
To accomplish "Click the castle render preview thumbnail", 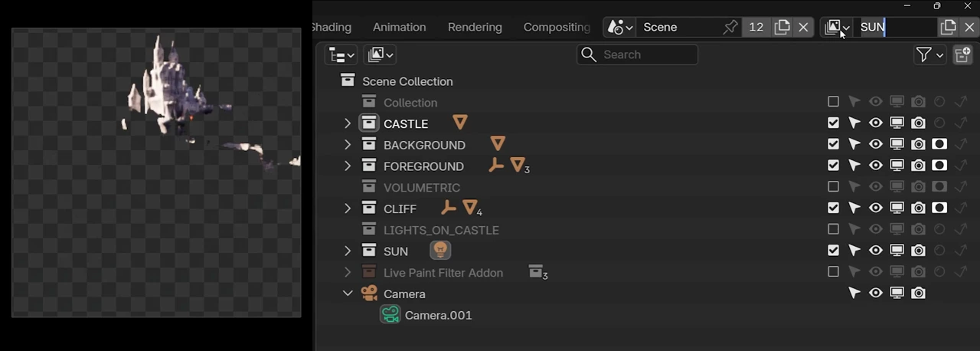I will click(156, 172).
